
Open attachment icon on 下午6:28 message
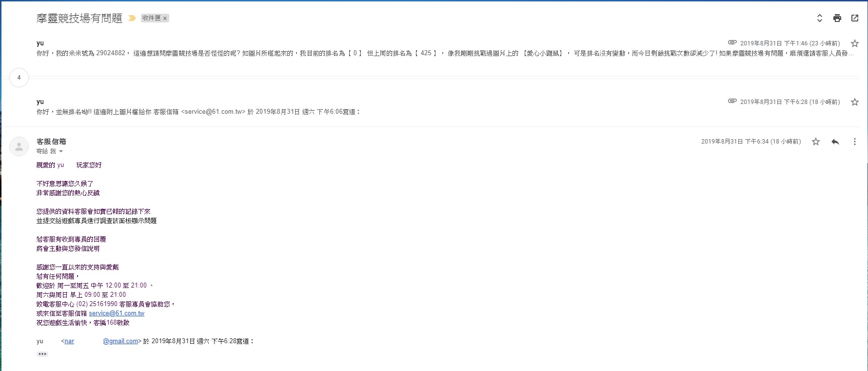pos(732,101)
